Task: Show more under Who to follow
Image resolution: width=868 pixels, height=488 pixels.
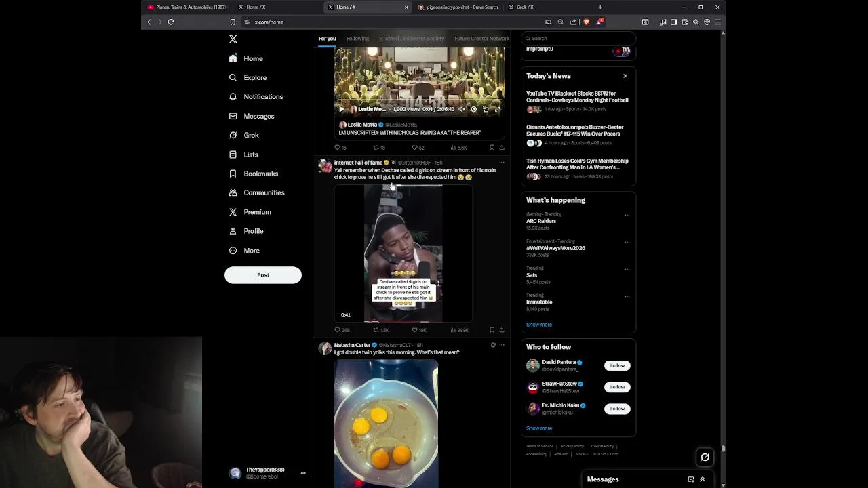Action: coord(539,428)
